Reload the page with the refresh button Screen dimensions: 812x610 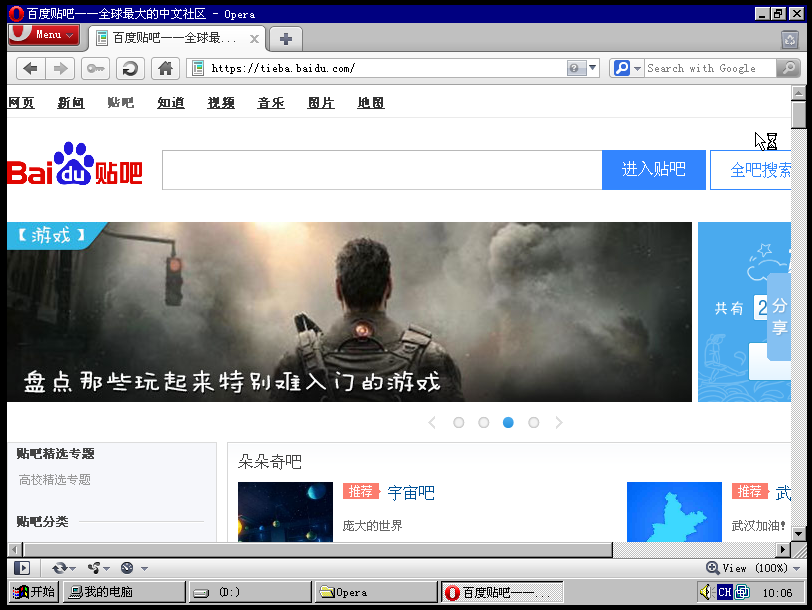point(130,68)
